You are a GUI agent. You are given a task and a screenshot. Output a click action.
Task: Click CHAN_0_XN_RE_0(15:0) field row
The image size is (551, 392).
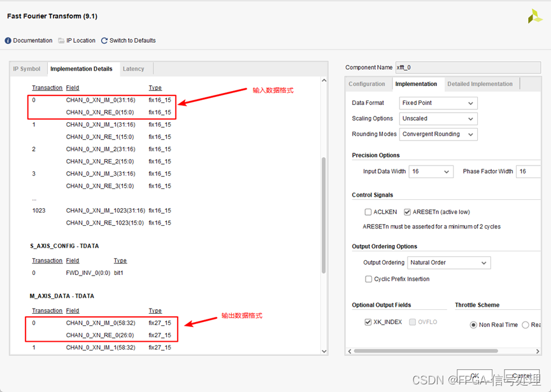coord(100,112)
